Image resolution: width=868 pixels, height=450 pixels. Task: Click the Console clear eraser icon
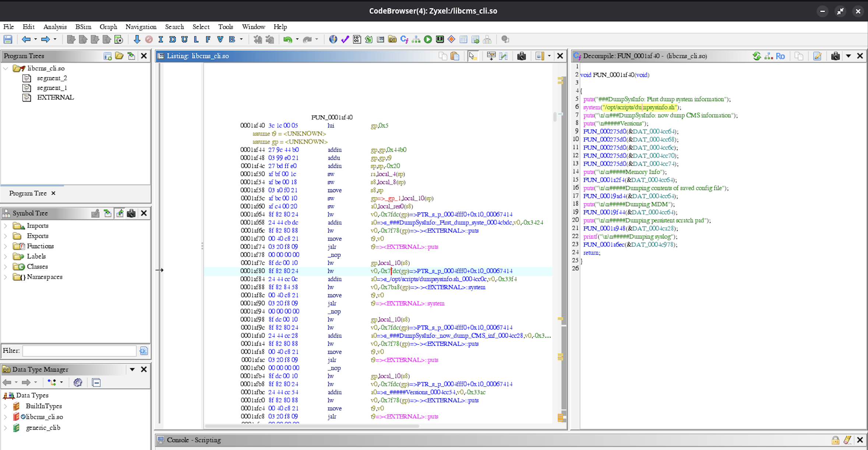(x=847, y=440)
